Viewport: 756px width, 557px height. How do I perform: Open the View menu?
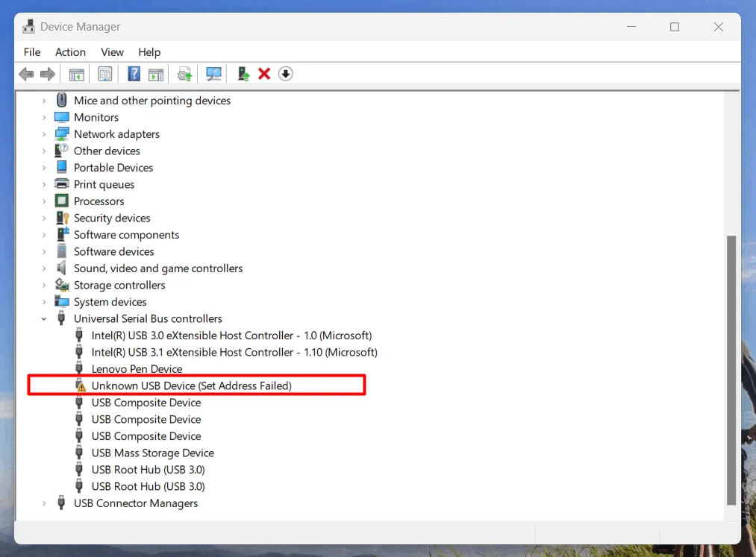(112, 52)
